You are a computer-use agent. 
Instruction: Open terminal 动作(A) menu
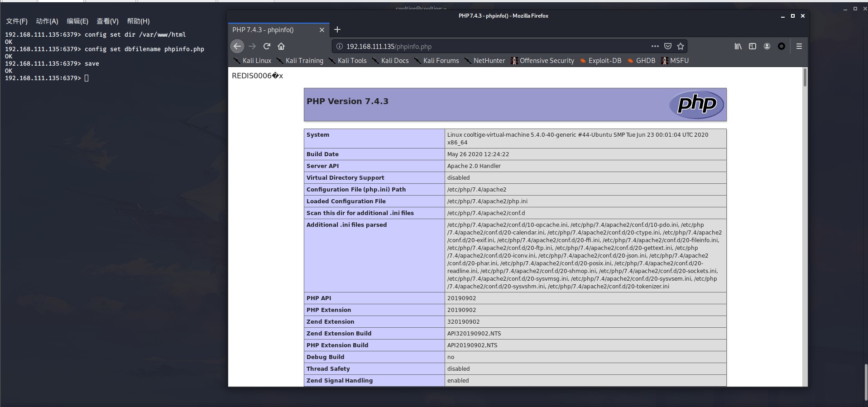click(x=47, y=21)
